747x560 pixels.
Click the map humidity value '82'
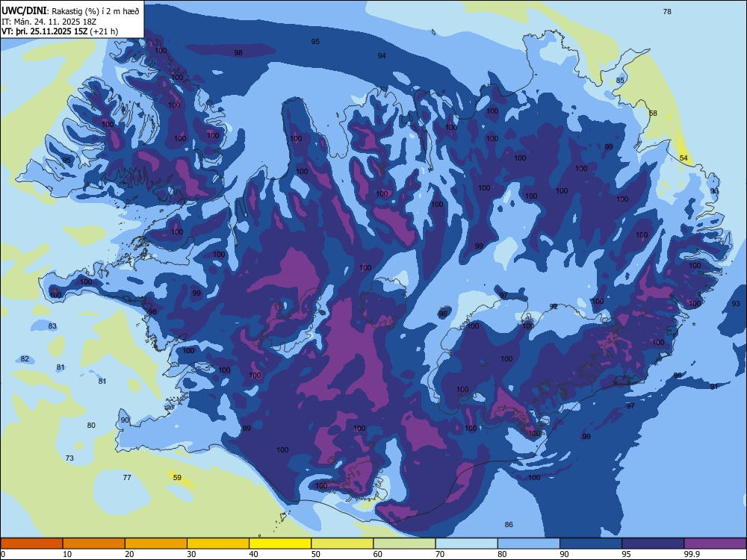click(25, 358)
